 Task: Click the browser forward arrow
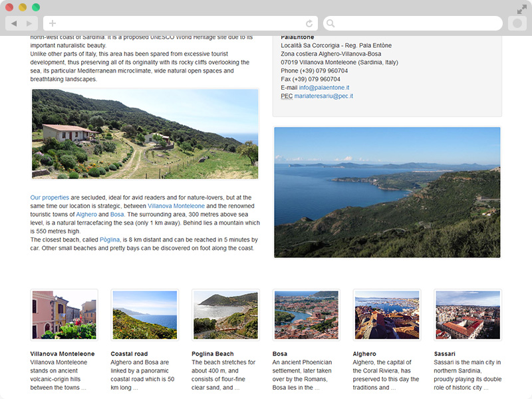pyautogui.click(x=29, y=23)
